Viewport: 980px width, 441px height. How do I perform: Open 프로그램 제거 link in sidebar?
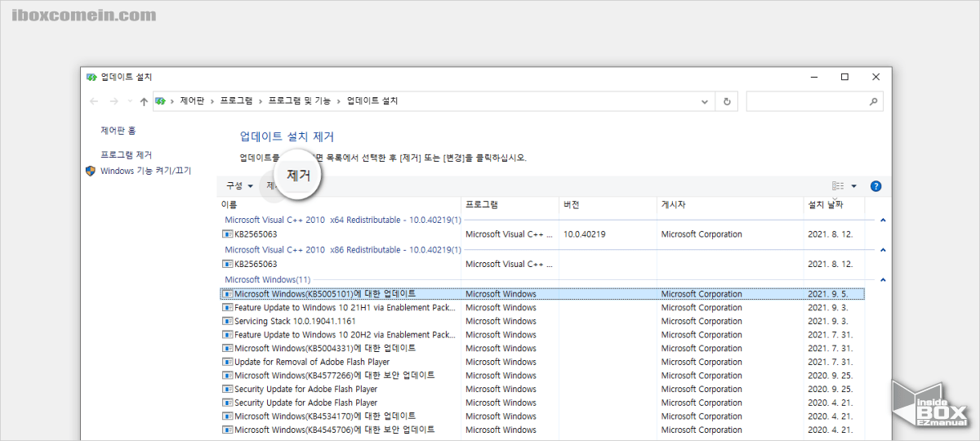point(126,154)
